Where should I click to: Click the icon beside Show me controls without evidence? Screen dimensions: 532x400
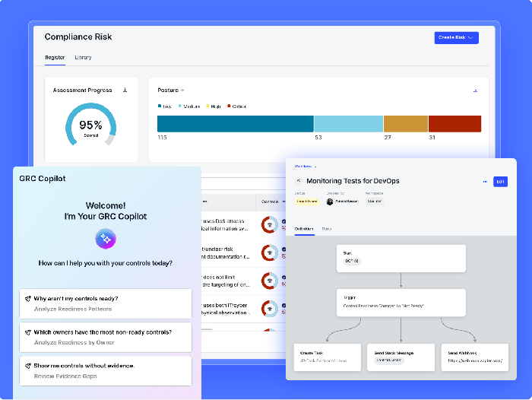pyautogui.click(x=28, y=366)
